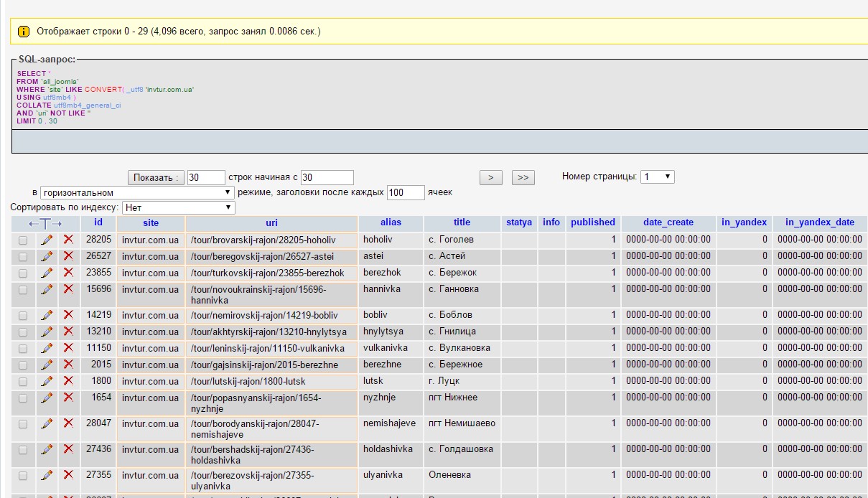Edit the row with id 26527

point(47,256)
